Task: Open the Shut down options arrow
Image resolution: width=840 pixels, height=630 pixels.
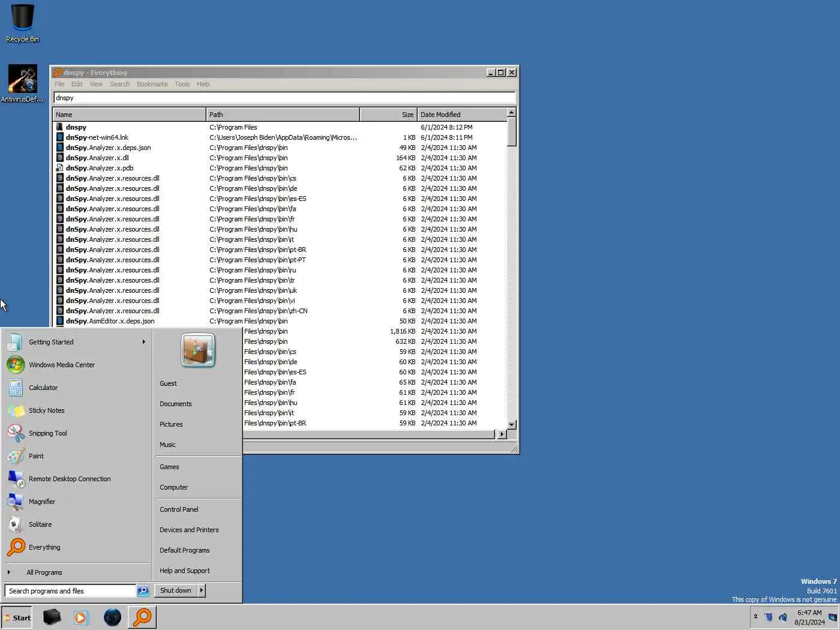Action: 202,590
